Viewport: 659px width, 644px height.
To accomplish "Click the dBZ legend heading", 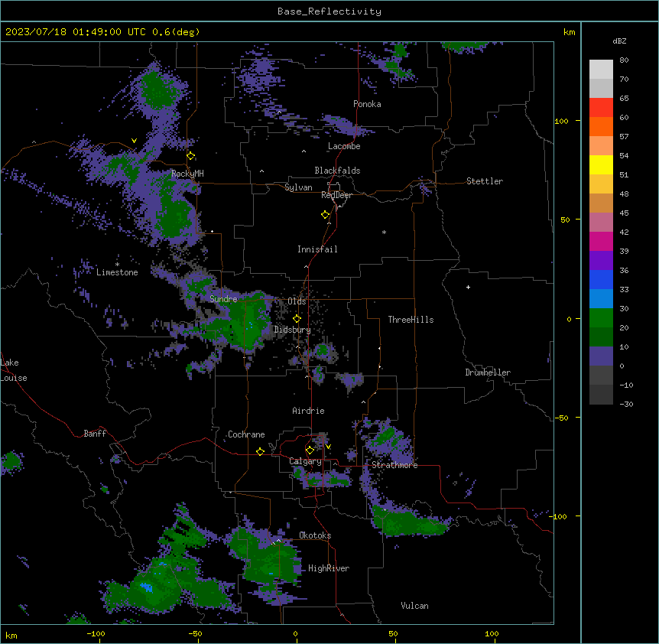I will (x=619, y=41).
